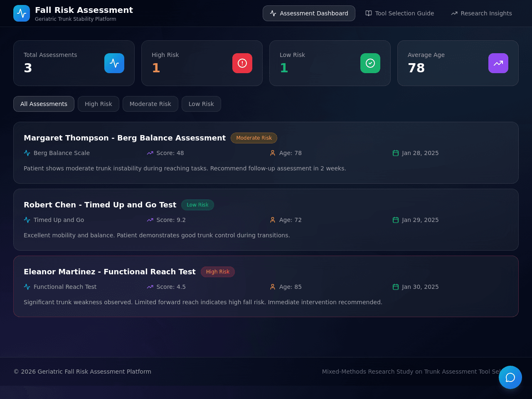Click trend icon beside Score: 9.2
This screenshot has height=399, width=532.
point(150,220)
